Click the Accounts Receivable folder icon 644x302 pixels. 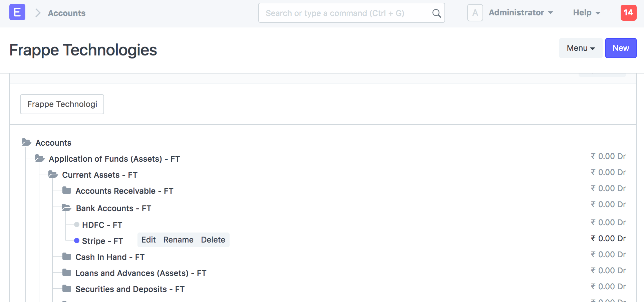67,190
